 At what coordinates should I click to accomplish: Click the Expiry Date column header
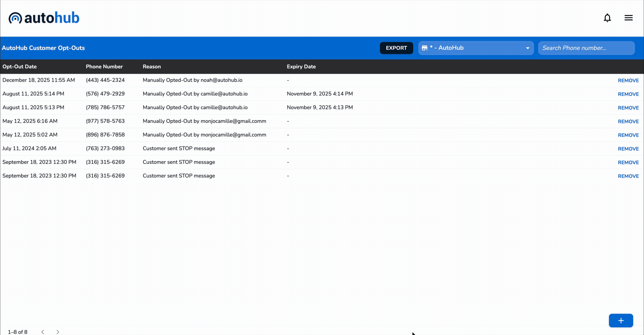coord(301,66)
